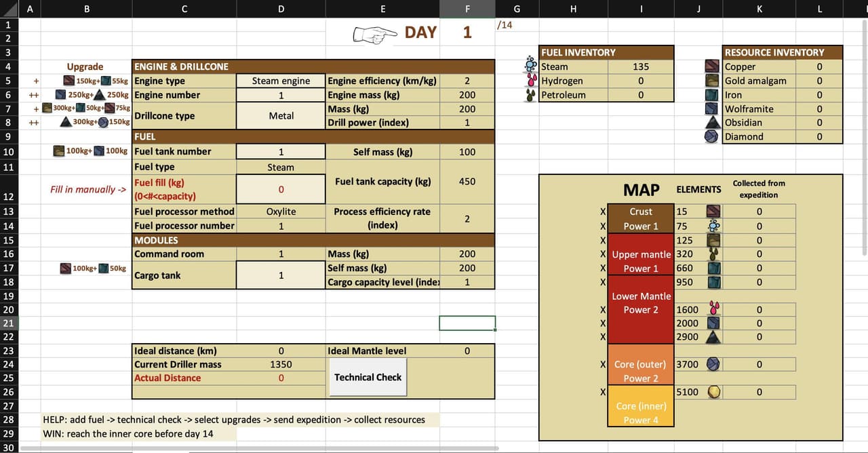This screenshot has height=453, width=868.
Task: Select row 21 header
Action: click(8, 323)
